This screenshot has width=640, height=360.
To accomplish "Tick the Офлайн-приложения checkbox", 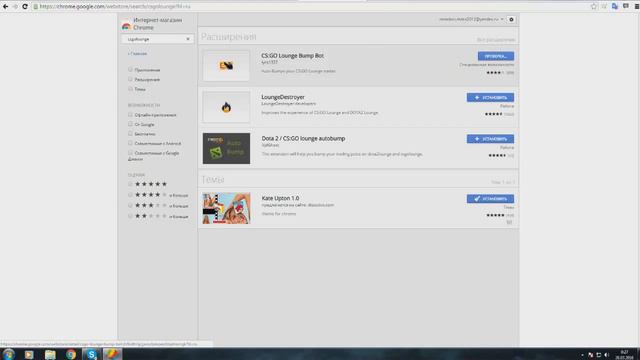I will (131, 115).
